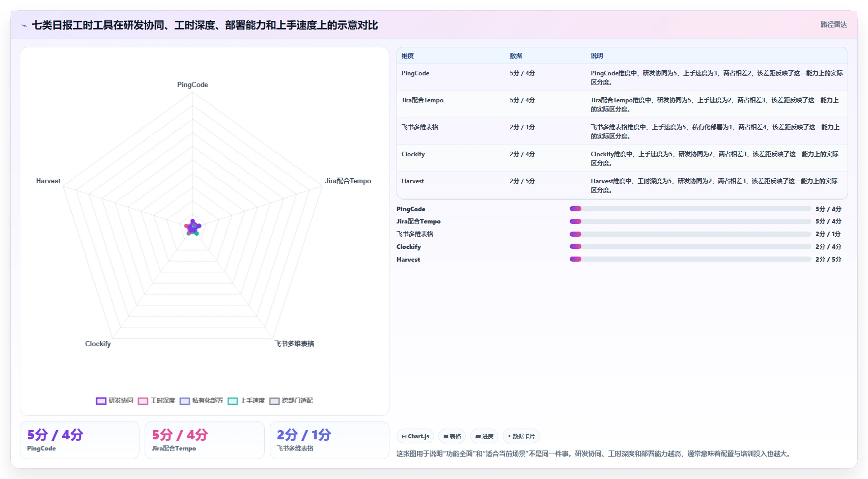Click the Harvest label in progress list

pyautogui.click(x=408, y=260)
